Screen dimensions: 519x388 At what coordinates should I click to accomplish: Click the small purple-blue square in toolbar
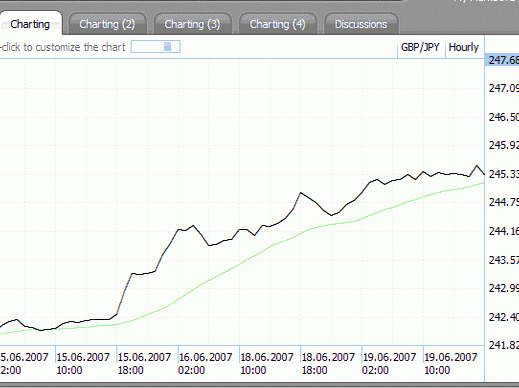coord(168,47)
